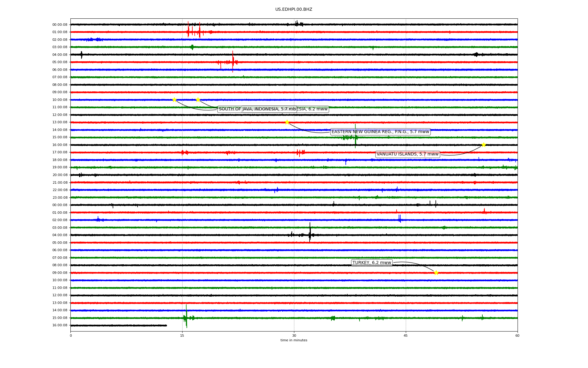Click the VANUATU ISLANDS, 5.7 mww label
Viewport: 588px width, 368px height.
408,154
